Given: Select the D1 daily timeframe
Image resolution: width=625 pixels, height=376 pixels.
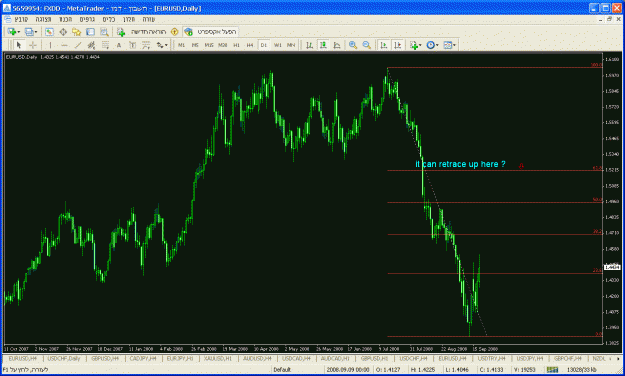Looking at the screenshot, I should point(263,45).
